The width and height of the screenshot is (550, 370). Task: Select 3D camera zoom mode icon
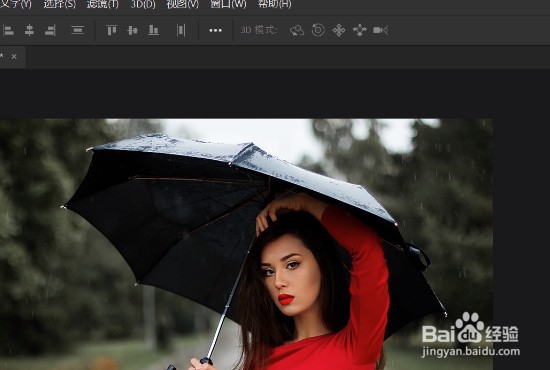pyautogui.click(x=381, y=31)
